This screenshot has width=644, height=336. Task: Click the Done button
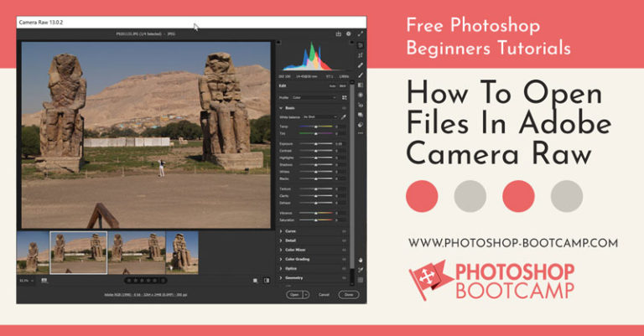coord(349,295)
